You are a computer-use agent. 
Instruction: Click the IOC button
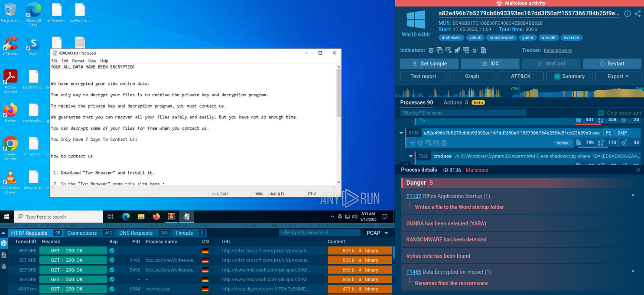click(x=490, y=64)
